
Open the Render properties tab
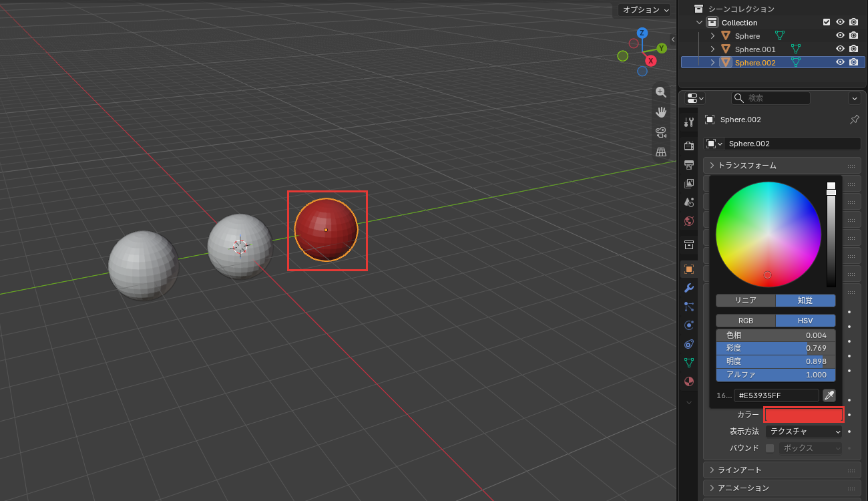pyautogui.click(x=689, y=146)
